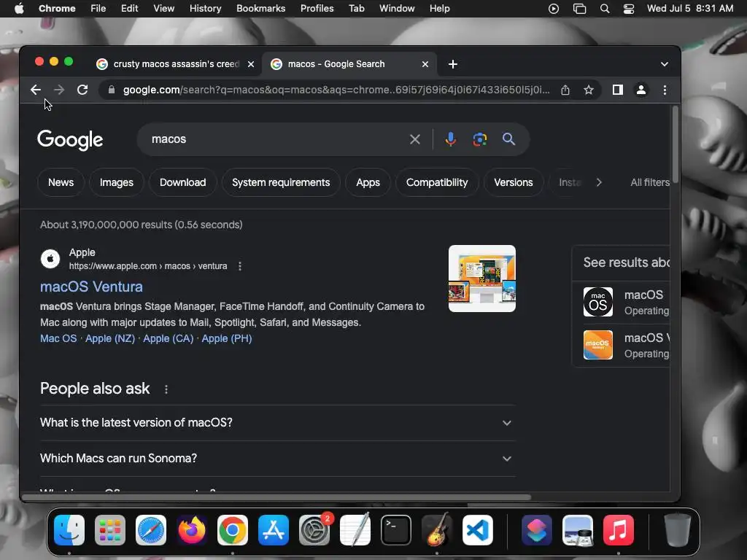Launch Safari from the dock
The height and width of the screenshot is (560, 747).
[x=151, y=530]
